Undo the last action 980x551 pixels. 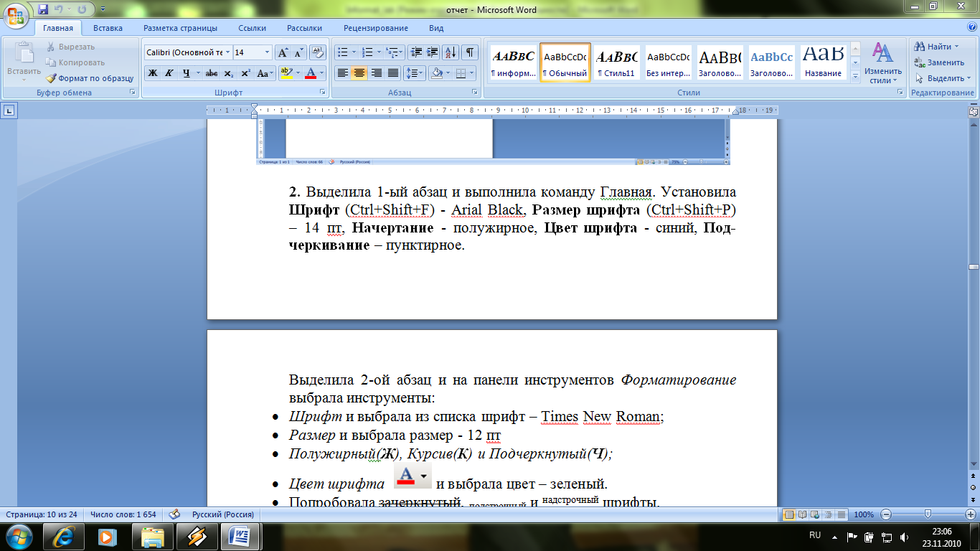(60, 9)
